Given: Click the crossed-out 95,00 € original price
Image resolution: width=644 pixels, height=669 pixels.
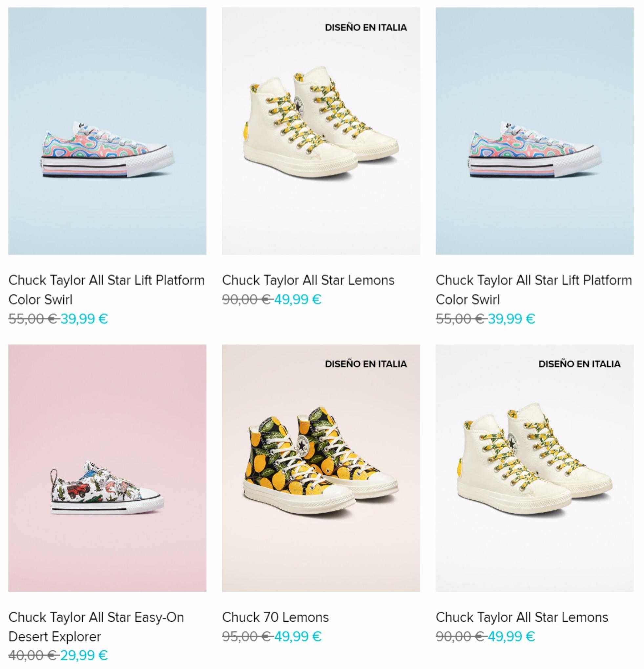Looking at the screenshot, I should tap(246, 636).
